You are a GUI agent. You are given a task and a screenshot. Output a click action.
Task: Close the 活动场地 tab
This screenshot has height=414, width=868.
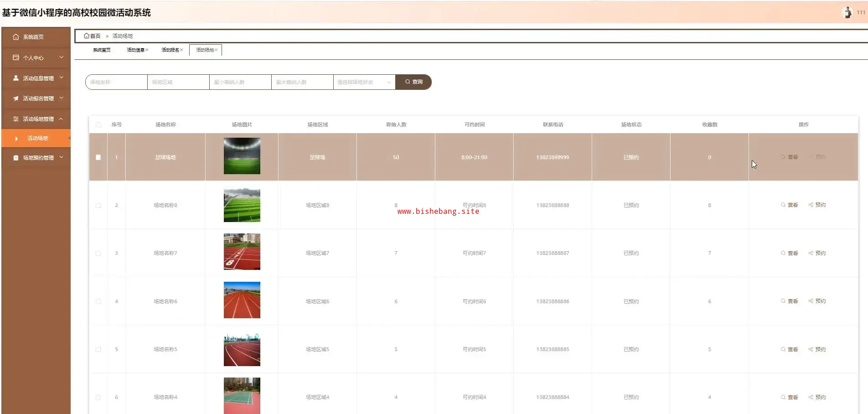click(216, 50)
